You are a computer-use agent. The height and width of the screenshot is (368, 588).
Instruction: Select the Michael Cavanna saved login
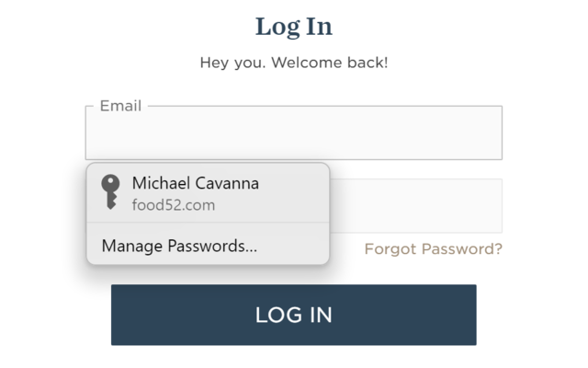point(208,193)
